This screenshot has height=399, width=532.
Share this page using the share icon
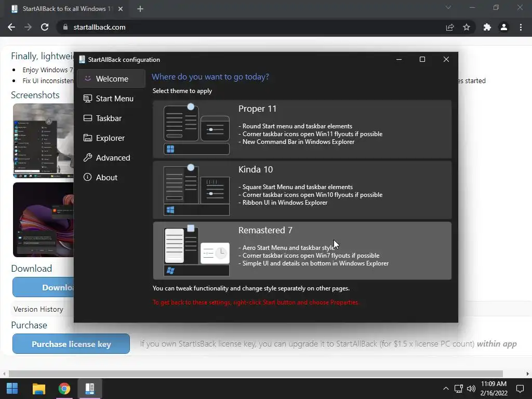pos(450,27)
